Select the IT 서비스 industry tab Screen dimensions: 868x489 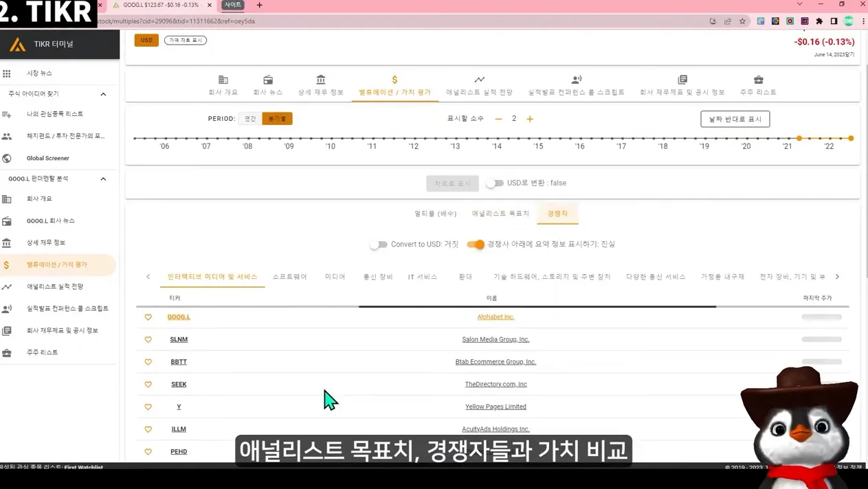(x=423, y=277)
